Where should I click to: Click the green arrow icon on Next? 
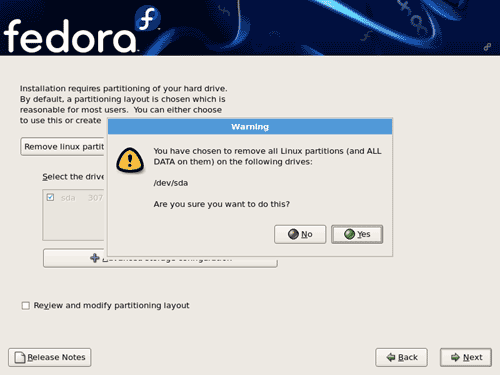click(455, 357)
